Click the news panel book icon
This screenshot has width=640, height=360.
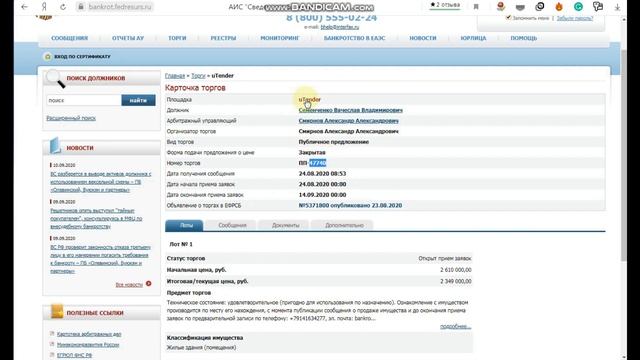(x=55, y=146)
